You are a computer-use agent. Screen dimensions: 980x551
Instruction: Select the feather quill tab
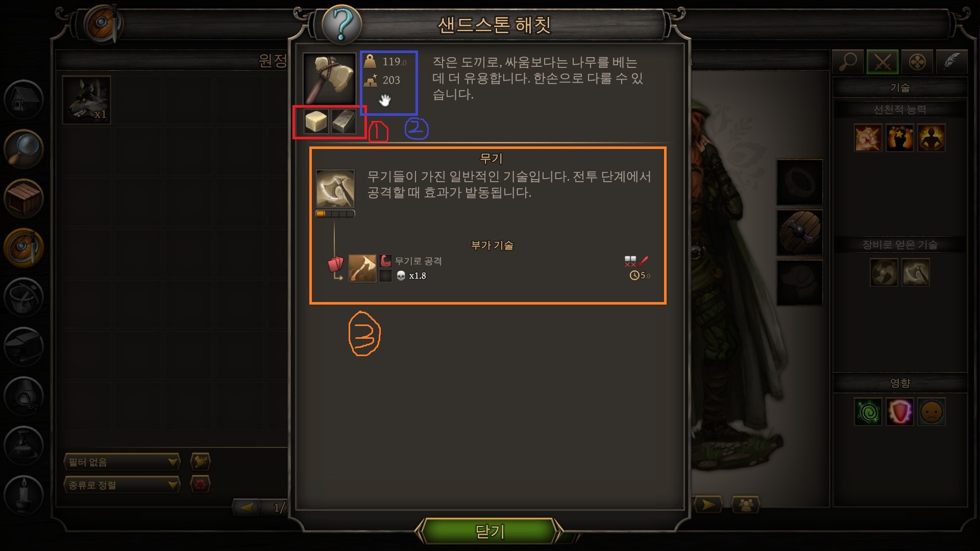coord(951,62)
